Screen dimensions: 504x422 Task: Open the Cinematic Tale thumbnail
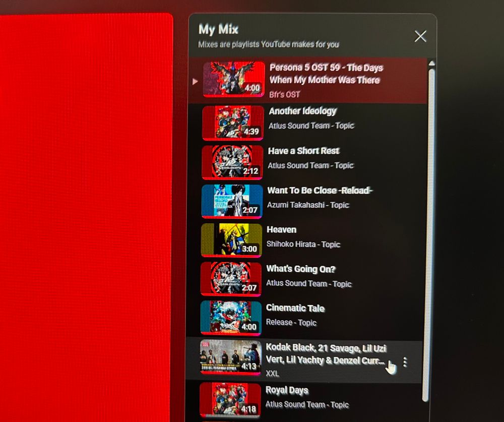point(231,318)
